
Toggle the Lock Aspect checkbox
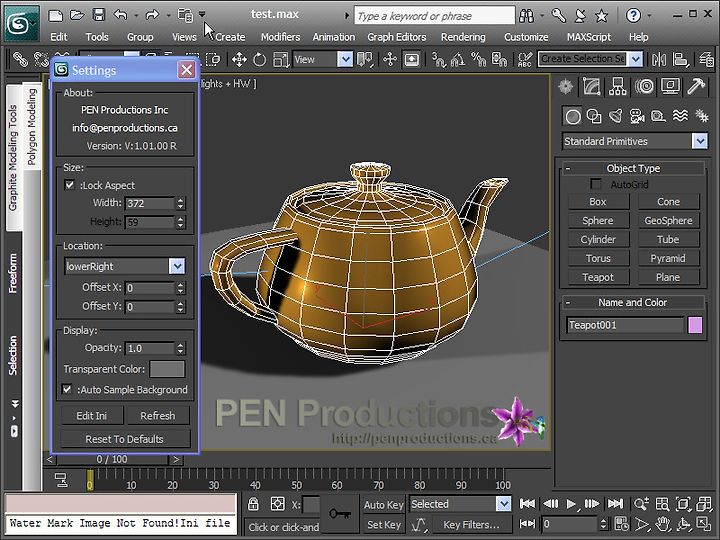click(x=69, y=185)
